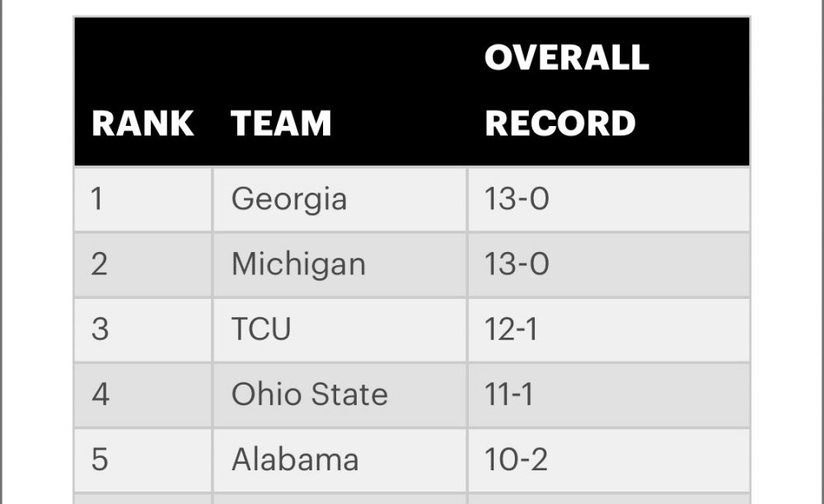
Task: Click the 10-2 record for Alabama
Action: pos(516,460)
